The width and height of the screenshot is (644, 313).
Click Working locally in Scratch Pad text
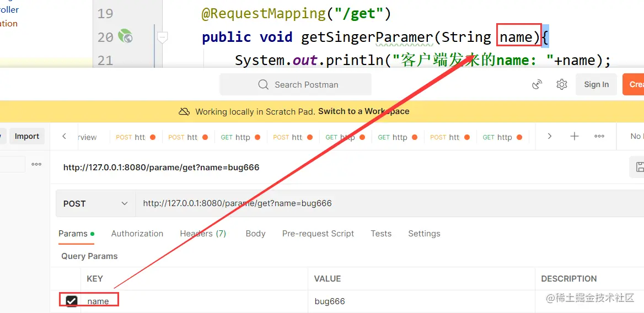255,111
